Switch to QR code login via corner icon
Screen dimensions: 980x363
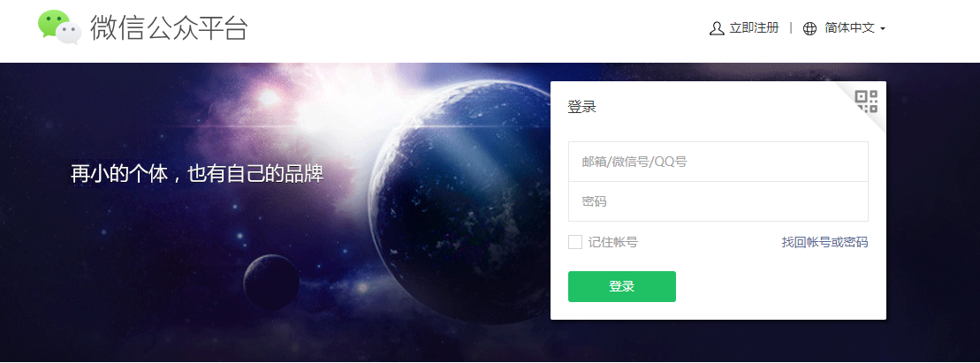click(866, 102)
